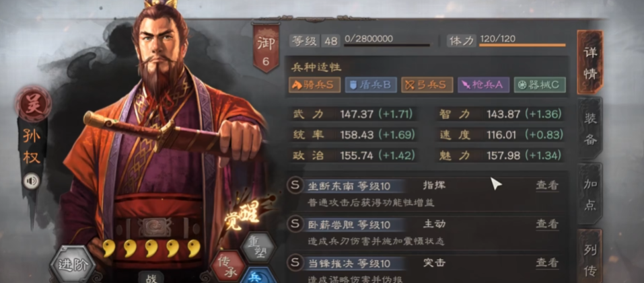Select the 弓兵S troop type badge
The height and width of the screenshot is (283, 644).
(427, 85)
